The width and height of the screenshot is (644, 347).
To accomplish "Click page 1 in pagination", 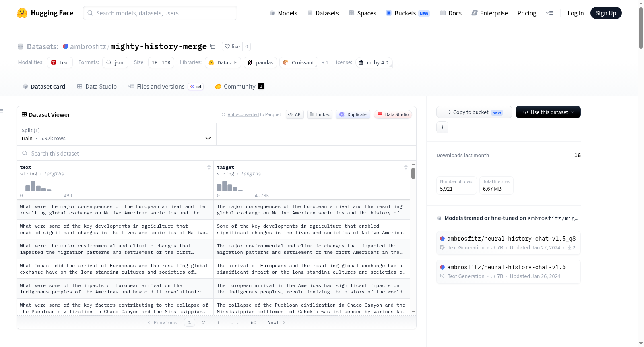I will click(190, 322).
